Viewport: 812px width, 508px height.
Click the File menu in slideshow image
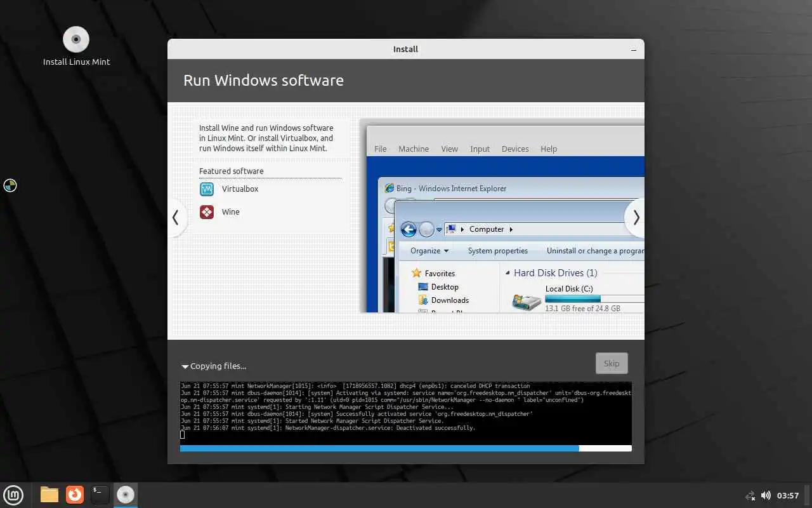click(x=381, y=149)
